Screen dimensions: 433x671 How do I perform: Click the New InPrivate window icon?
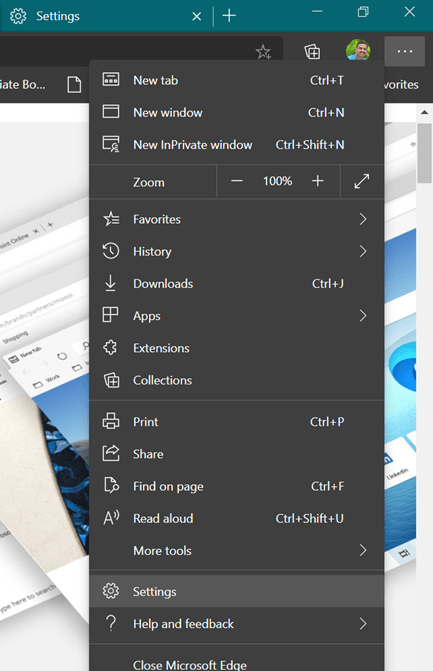pyautogui.click(x=111, y=144)
